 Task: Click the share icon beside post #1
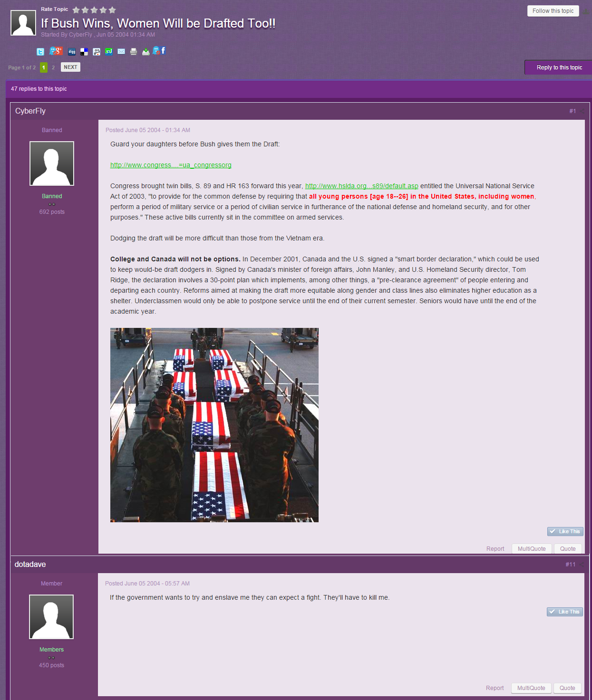click(x=583, y=111)
